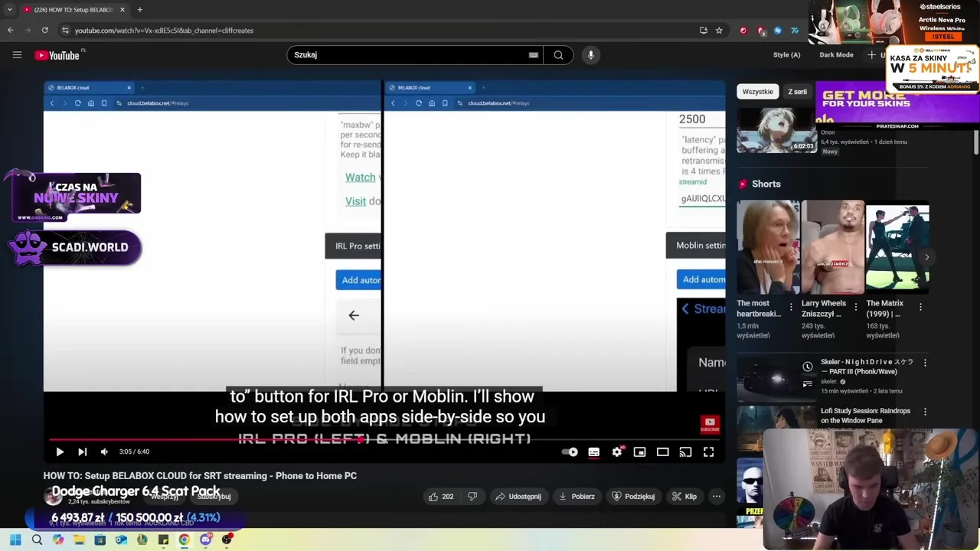Click the subscribe watermark in video corner
This screenshot has width=980, height=551.
click(x=710, y=425)
